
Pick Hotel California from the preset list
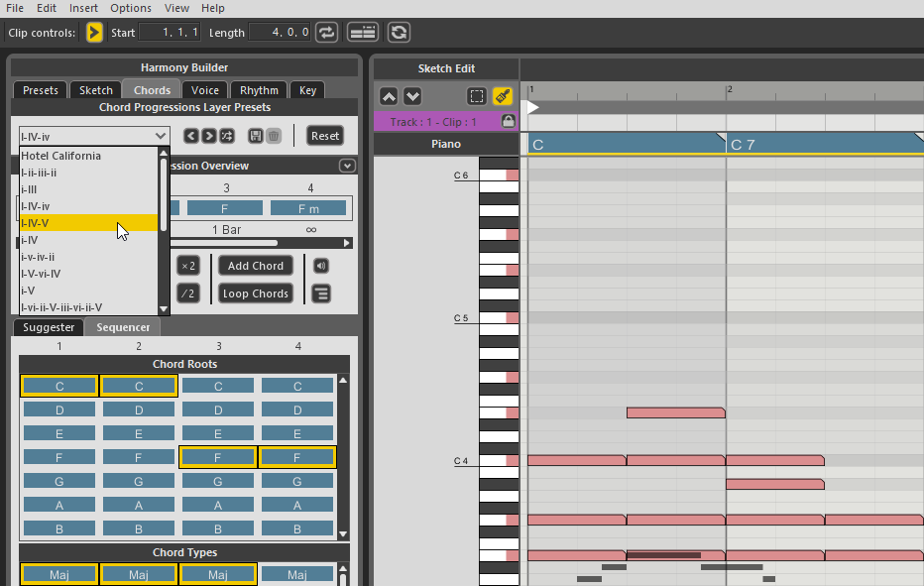[88, 156]
